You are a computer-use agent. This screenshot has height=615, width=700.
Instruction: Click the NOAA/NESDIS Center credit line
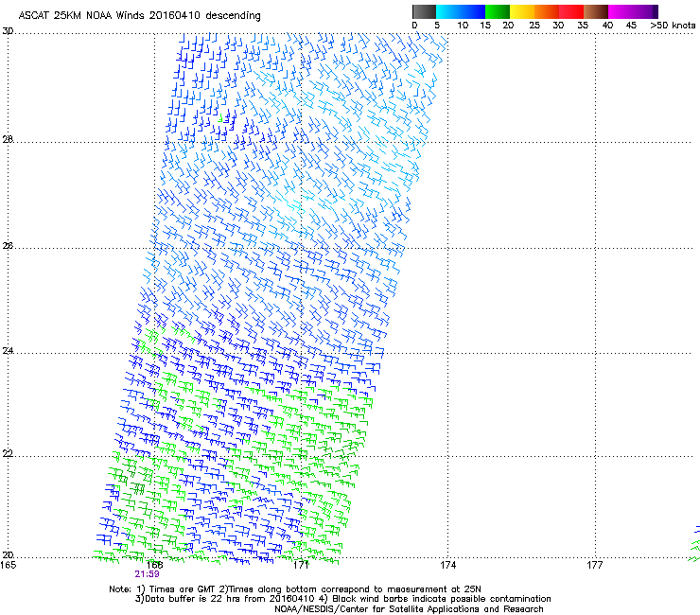point(409,609)
